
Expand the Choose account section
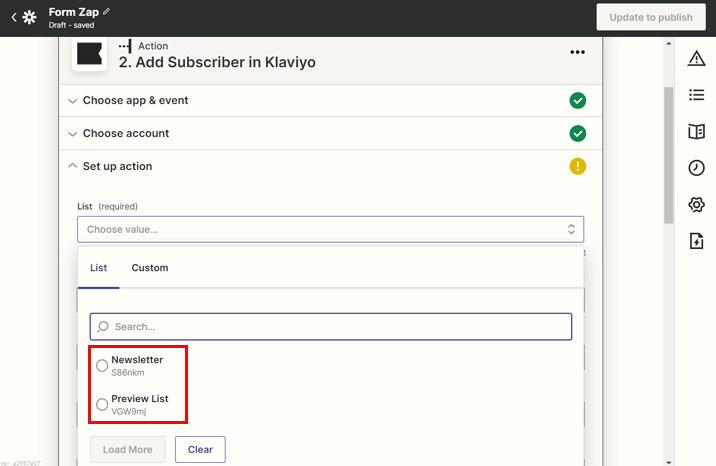pos(125,134)
